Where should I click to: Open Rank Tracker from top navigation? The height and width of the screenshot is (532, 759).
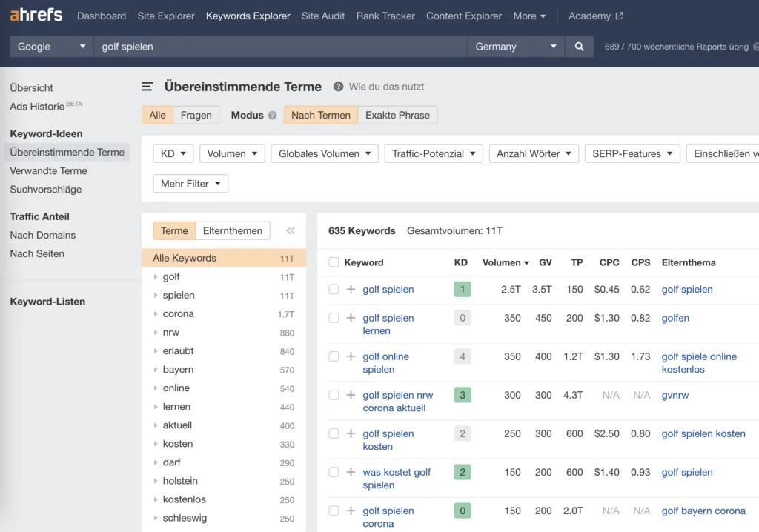(x=385, y=16)
